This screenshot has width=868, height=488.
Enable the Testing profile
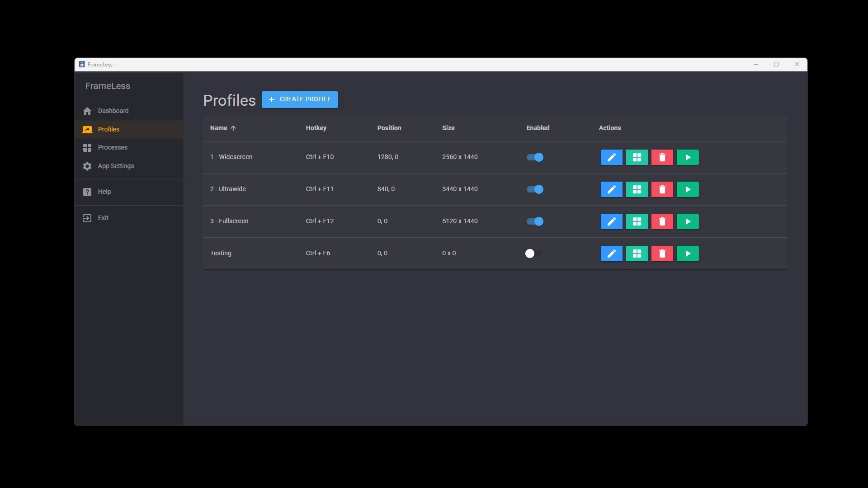(534, 253)
